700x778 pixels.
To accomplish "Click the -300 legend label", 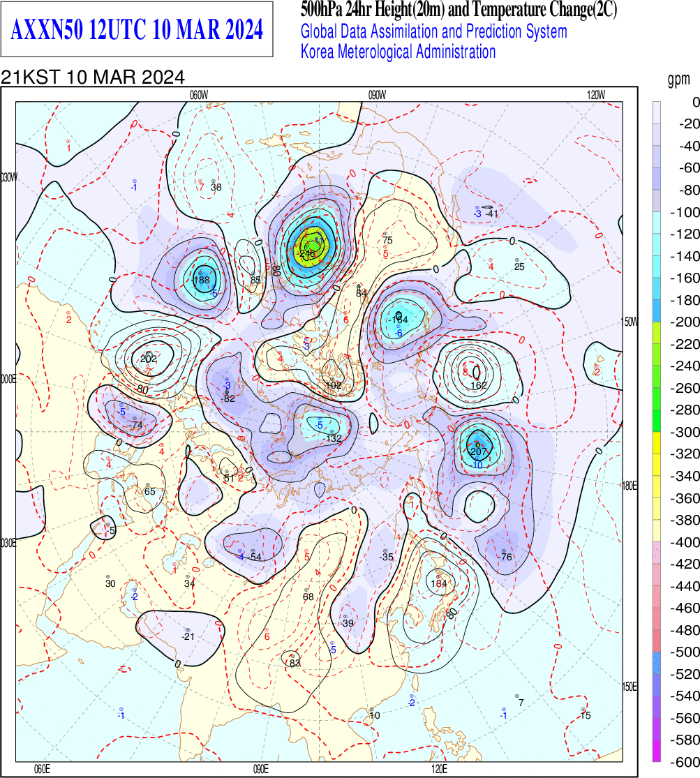I will click(685, 432).
